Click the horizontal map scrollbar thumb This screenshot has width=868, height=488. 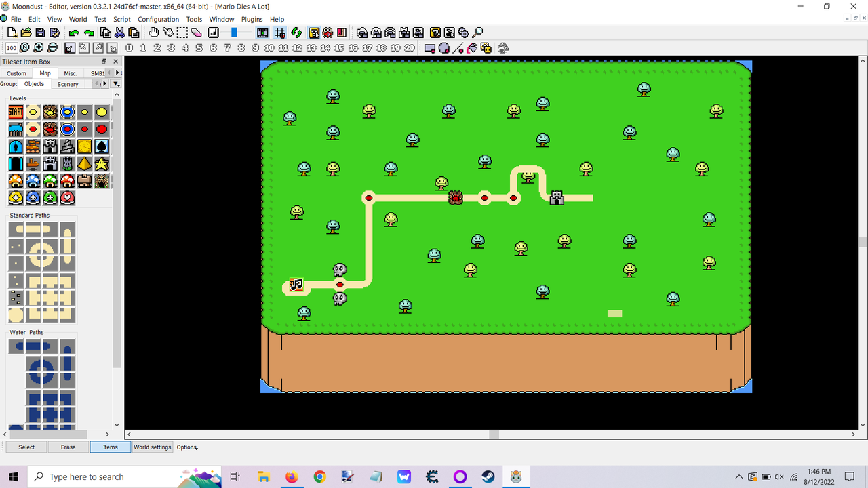click(494, 434)
